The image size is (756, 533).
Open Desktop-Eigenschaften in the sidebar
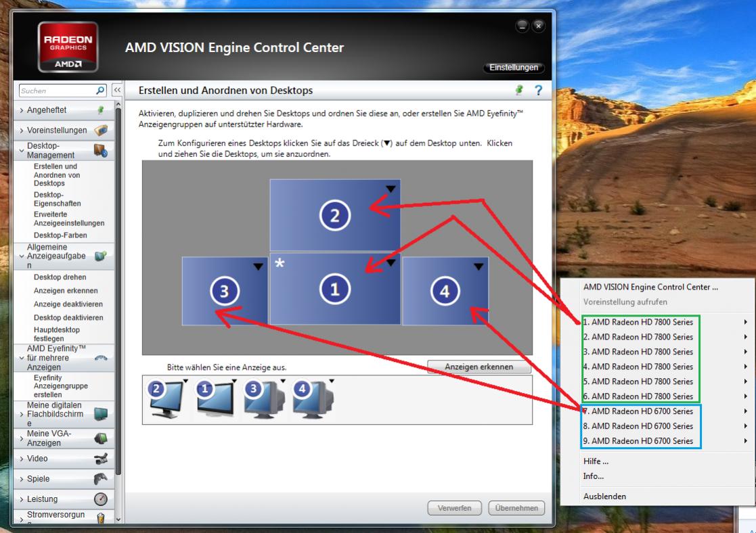pos(58,199)
